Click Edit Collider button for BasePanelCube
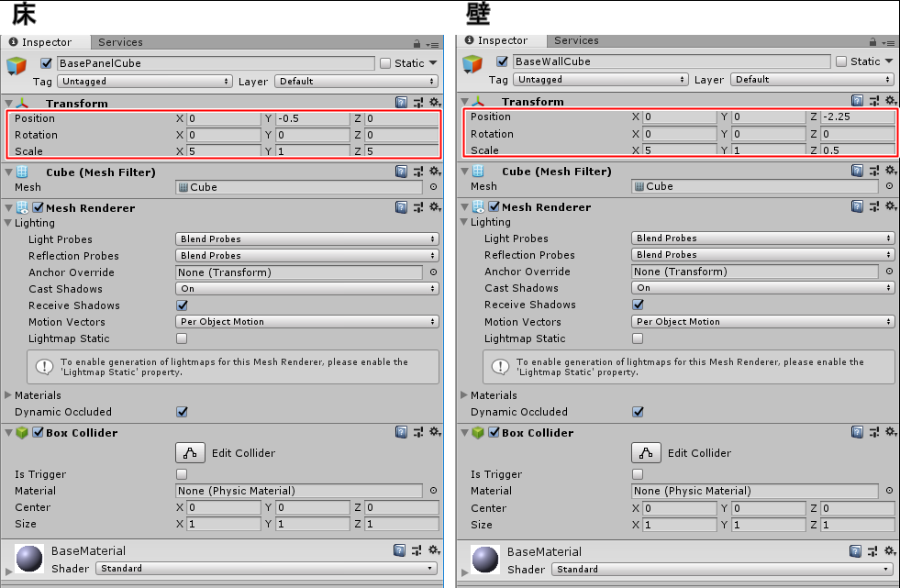900x588 pixels. point(190,452)
